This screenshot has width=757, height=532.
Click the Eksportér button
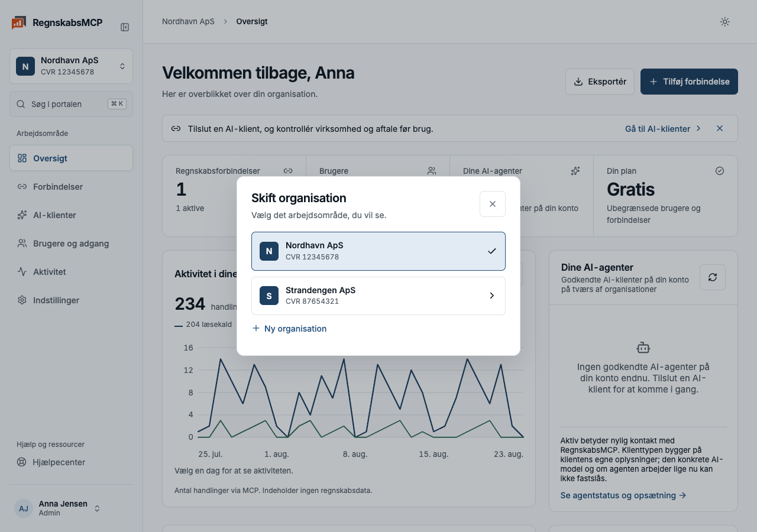click(x=600, y=82)
